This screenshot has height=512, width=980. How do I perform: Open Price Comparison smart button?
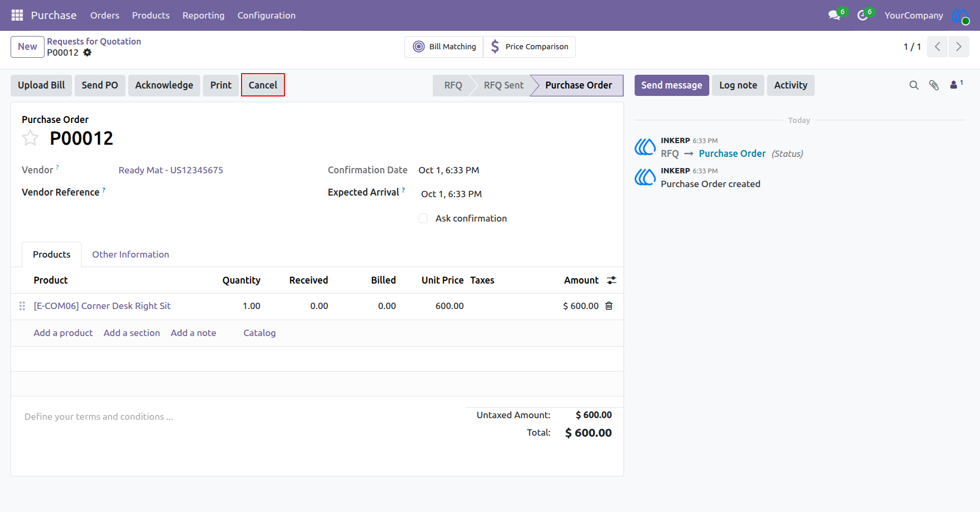point(529,47)
